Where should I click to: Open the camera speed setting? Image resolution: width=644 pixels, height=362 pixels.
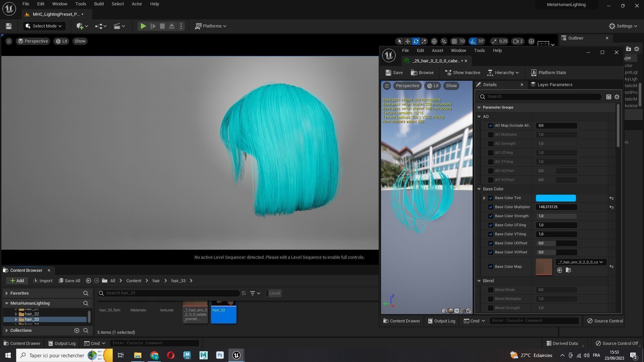tap(518, 41)
